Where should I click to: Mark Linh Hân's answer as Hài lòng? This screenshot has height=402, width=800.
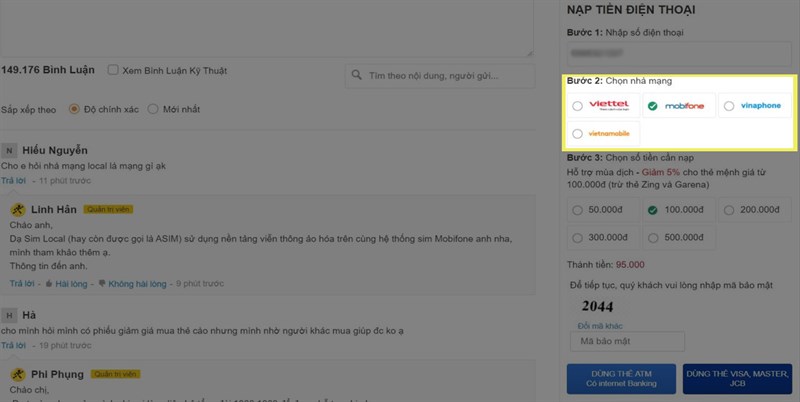click(x=71, y=284)
